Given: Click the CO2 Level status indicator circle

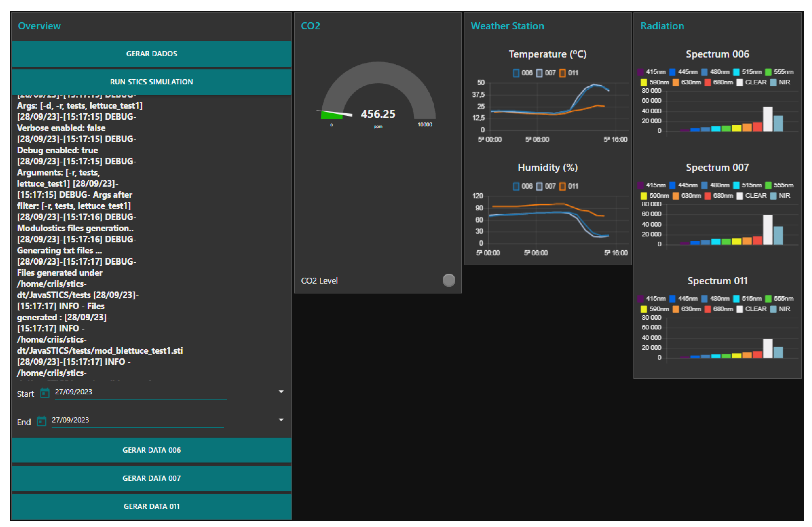Looking at the screenshot, I should 449,280.
